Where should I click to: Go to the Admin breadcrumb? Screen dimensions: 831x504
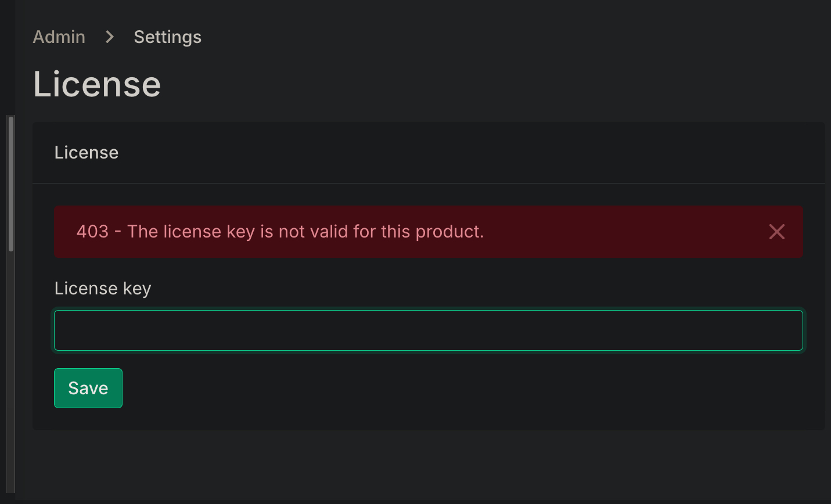click(59, 37)
